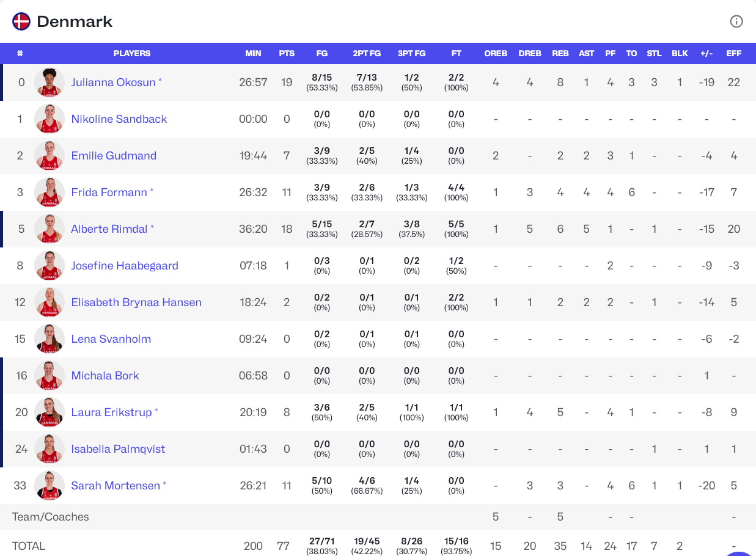Click the EFF column header
Image resolution: width=756 pixels, height=556 pixels.
pos(733,53)
